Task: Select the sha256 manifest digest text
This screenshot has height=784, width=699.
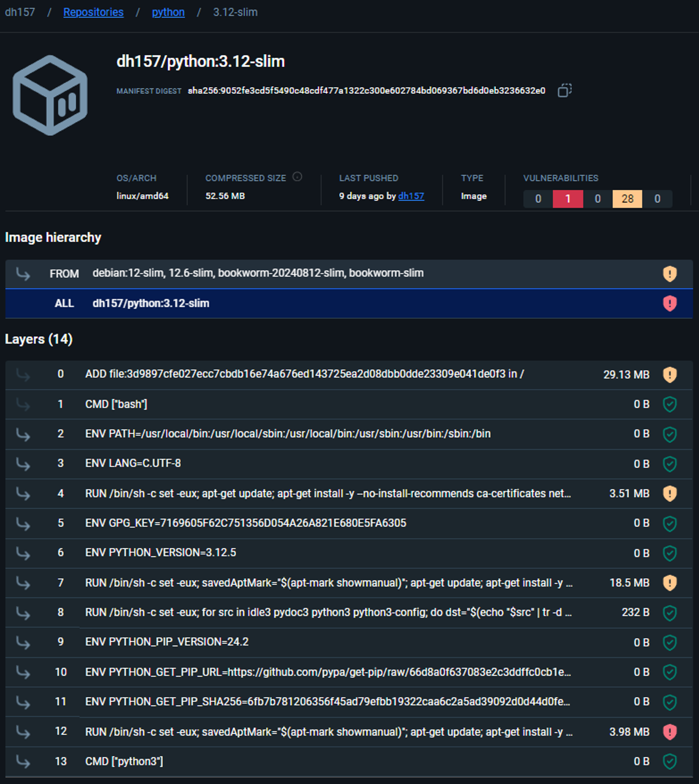Action: [x=366, y=91]
